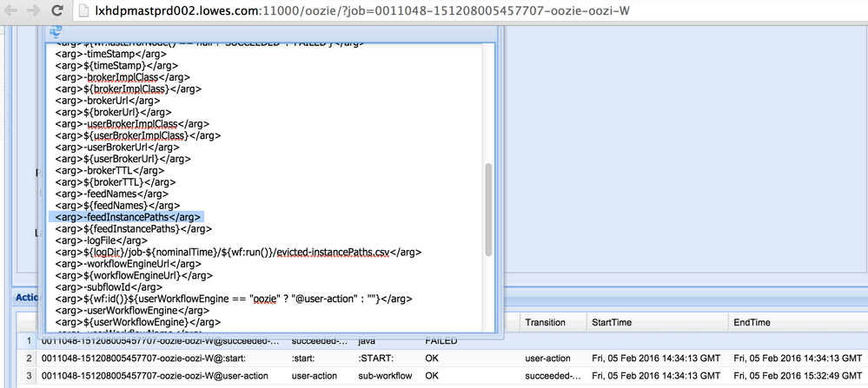
Task: Click the sub-workflow type cell
Action: click(x=385, y=376)
